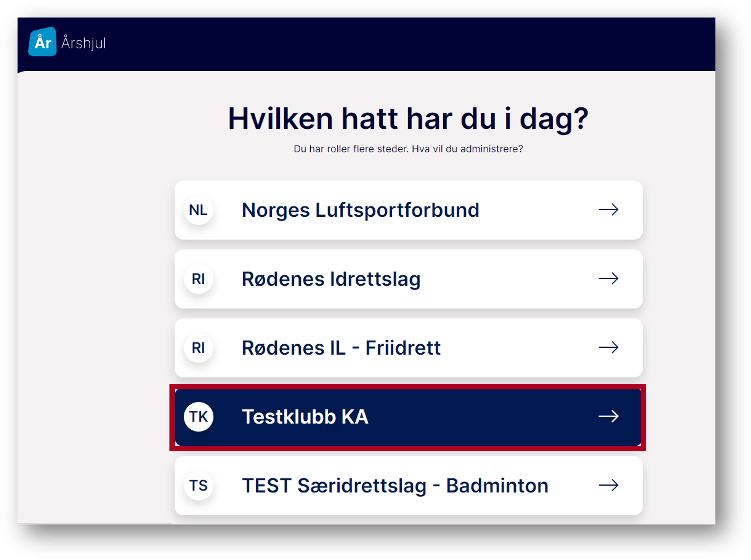Select the highlighted Testklubb KA entry
Viewport: 751px width, 560px height.
click(408, 417)
